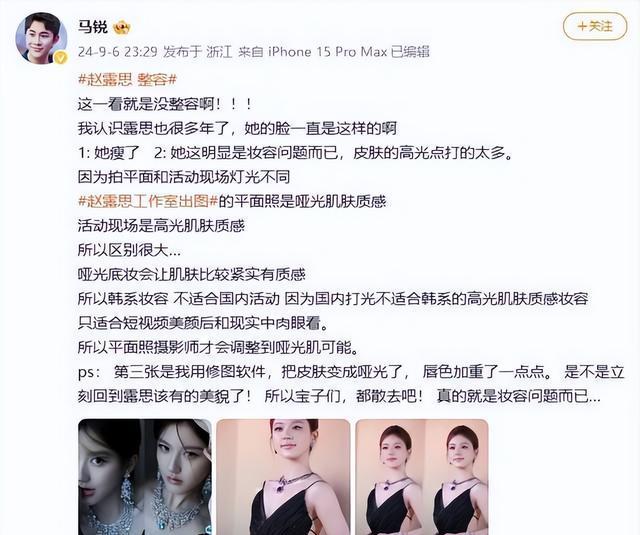Image resolution: width=640 pixels, height=535 pixels.
Task: Click the line about 韩系妆容
Action: [333, 299]
